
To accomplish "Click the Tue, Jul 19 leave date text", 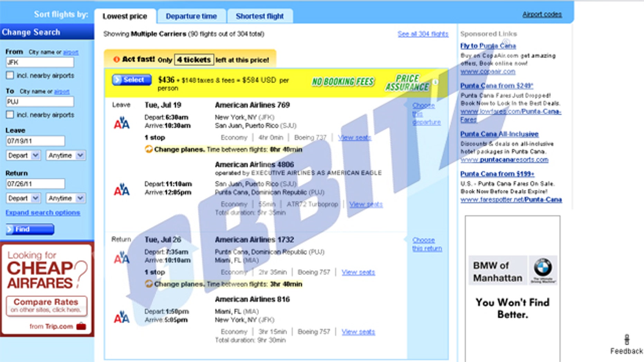I will coord(163,105).
